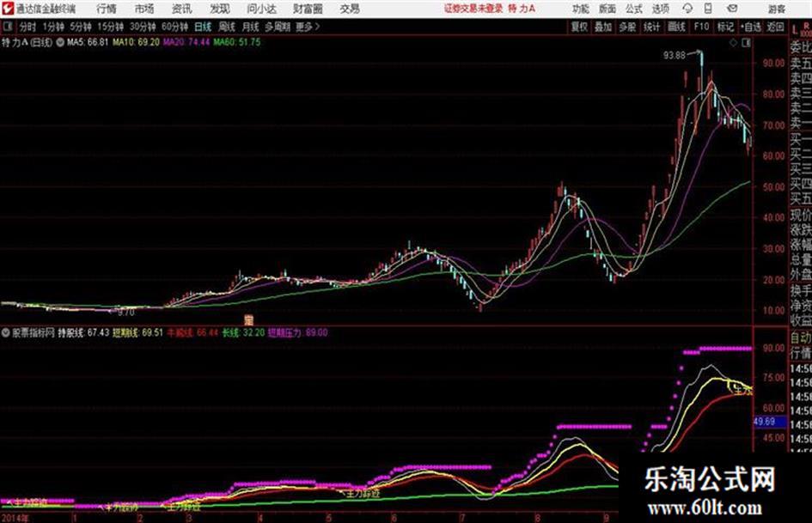Open the envelope messages icon
This screenshot has width=812, height=523.
[732, 9]
